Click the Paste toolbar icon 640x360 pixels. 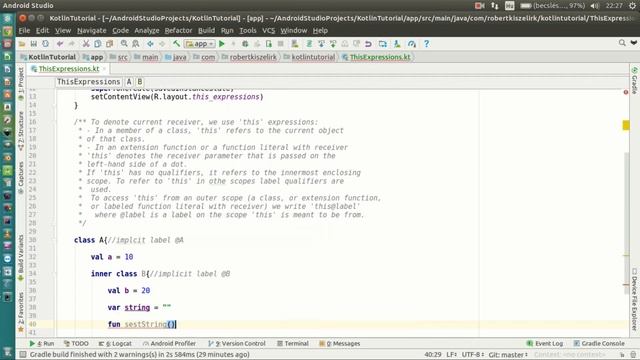point(109,44)
